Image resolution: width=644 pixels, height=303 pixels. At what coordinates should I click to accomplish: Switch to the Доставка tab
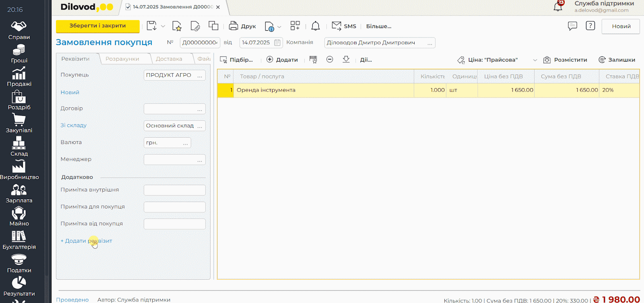(x=169, y=59)
